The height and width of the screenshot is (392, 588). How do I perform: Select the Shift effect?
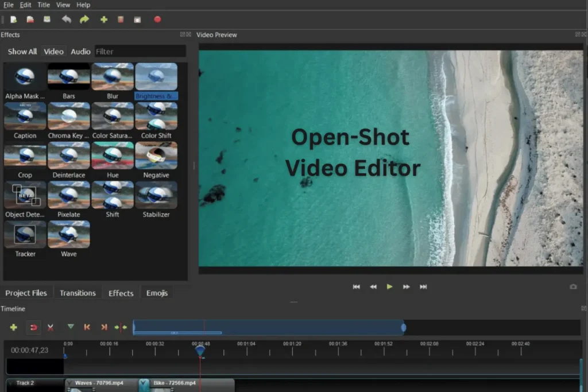pos(113,199)
